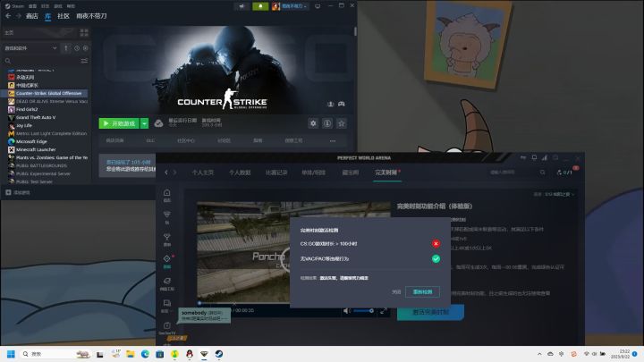The image size is (644, 362).
Task: Toggle video fullscreen in Perfect World
Action: [x=383, y=311]
